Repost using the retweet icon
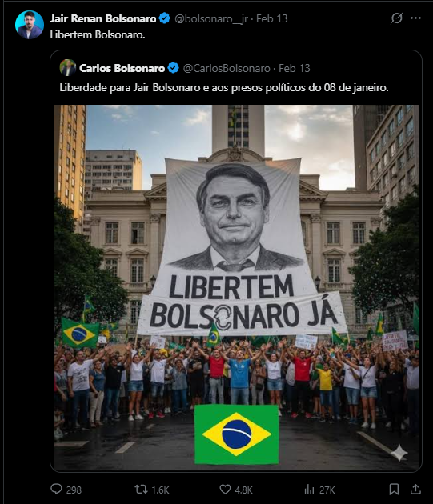433x504 pixels. click(x=141, y=490)
